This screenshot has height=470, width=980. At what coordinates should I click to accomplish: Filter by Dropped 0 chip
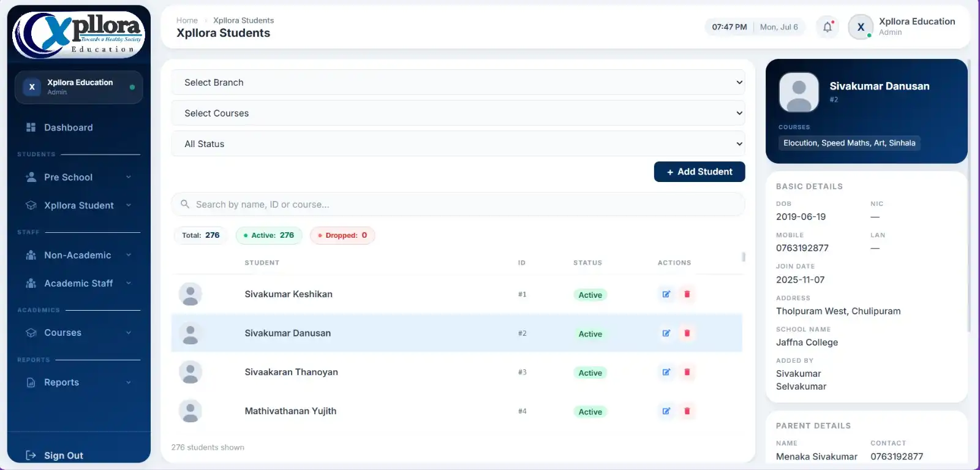click(x=342, y=235)
